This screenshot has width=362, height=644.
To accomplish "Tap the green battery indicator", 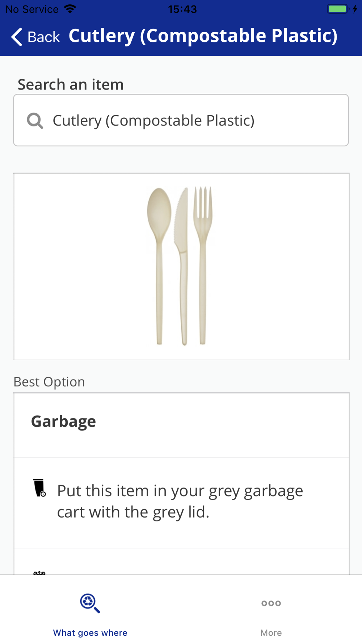I will (337, 9).
